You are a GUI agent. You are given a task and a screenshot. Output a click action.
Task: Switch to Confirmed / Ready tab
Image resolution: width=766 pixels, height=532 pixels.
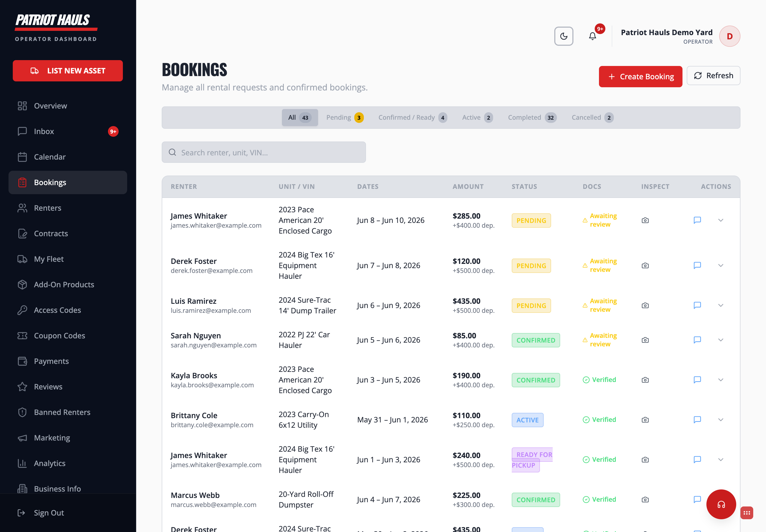(x=413, y=118)
